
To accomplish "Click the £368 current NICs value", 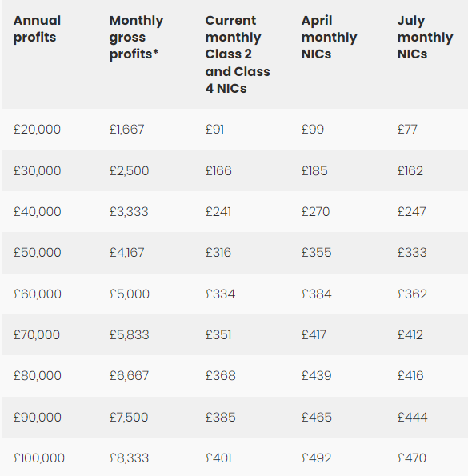I will (x=220, y=376).
